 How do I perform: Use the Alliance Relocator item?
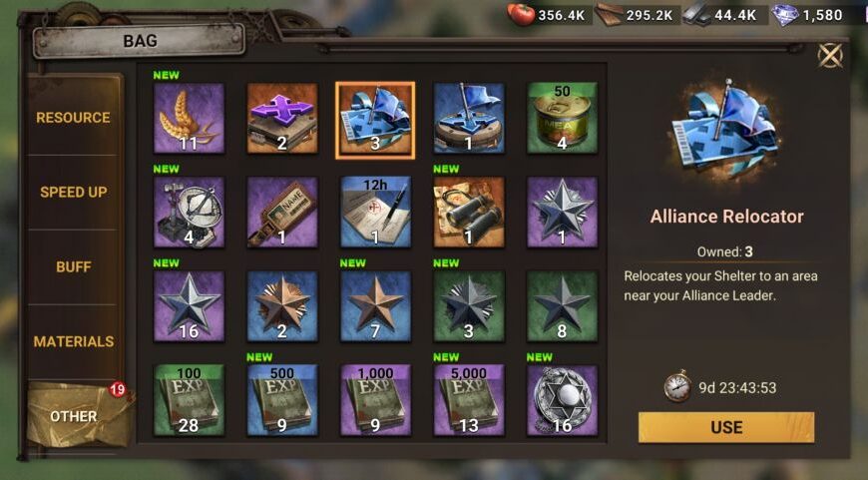pos(726,427)
